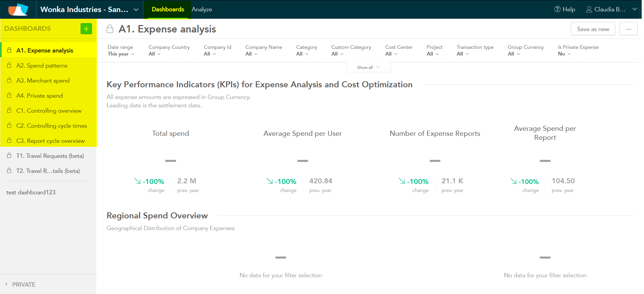This screenshot has height=294, width=644.
Task: Switch to the Analyze tab
Action: click(202, 9)
